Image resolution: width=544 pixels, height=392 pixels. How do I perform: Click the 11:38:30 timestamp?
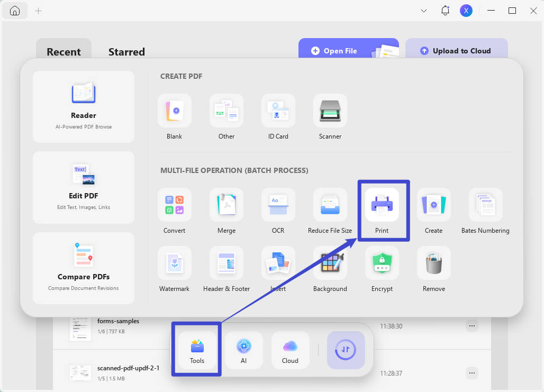[391, 326]
